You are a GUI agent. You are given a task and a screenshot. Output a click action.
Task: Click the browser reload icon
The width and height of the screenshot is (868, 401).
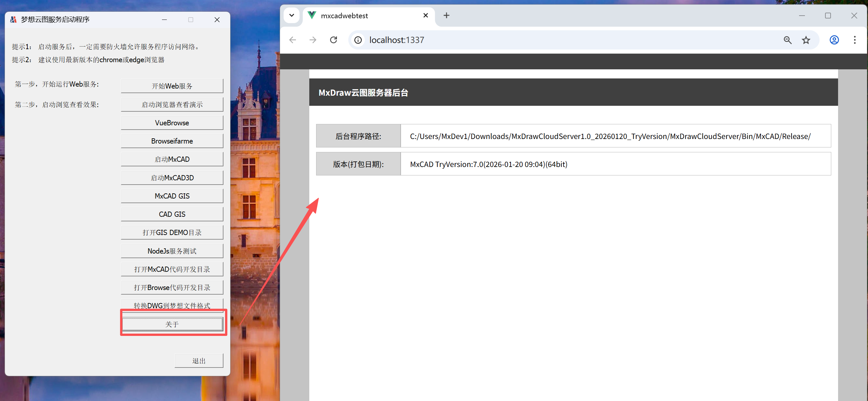(x=333, y=40)
